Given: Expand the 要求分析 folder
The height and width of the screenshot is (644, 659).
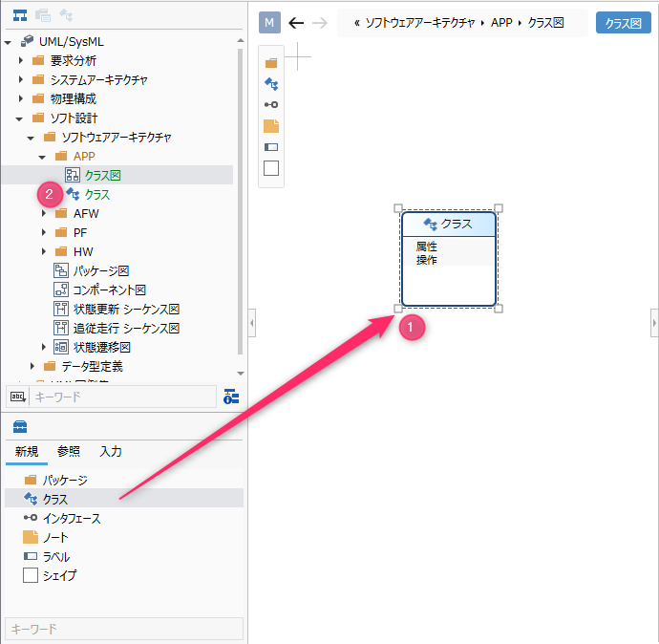Looking at the screenshot, I should pyautogui.click(x=21, y=60).
